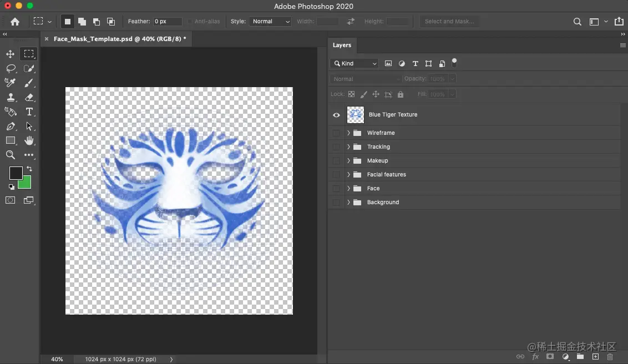
Task: Click the New Selection mode icon
Action: pos(67,22)
